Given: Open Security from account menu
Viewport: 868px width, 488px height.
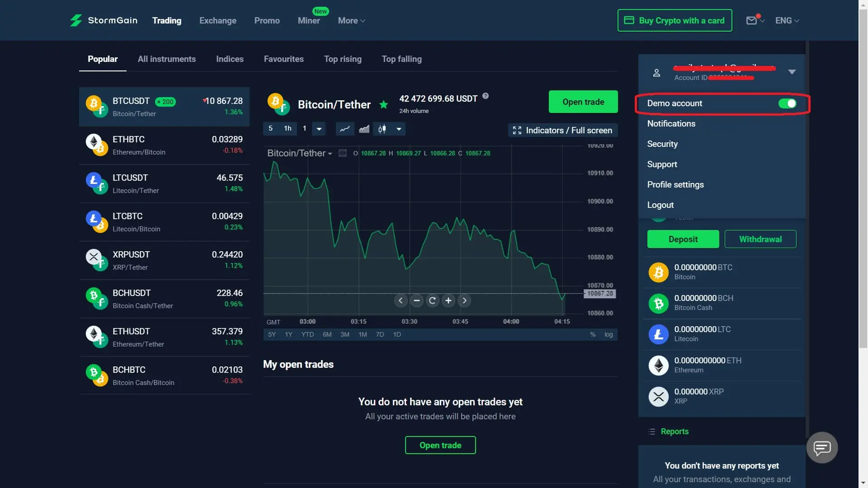Looking at the screenshot, I should [x=662, y=144].
